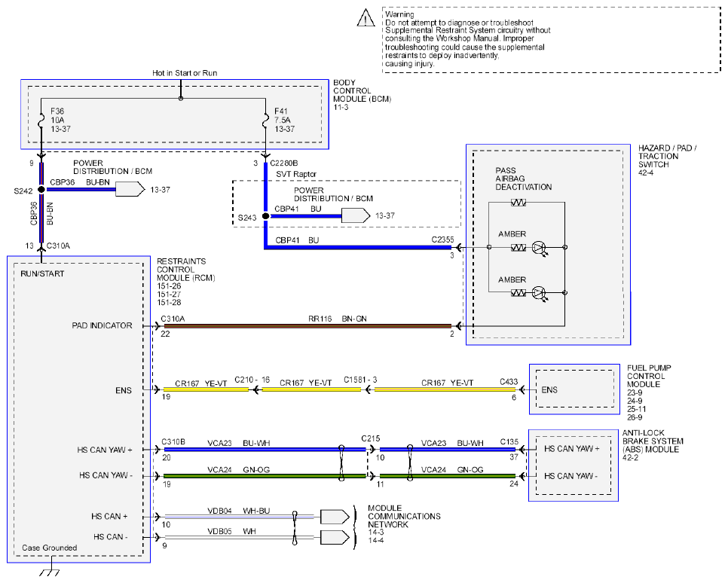The height and width of the screenshot is (583, 728).
Task: Click the PAD INDICATOR pin label in RCM
Action: pos(102,325)
